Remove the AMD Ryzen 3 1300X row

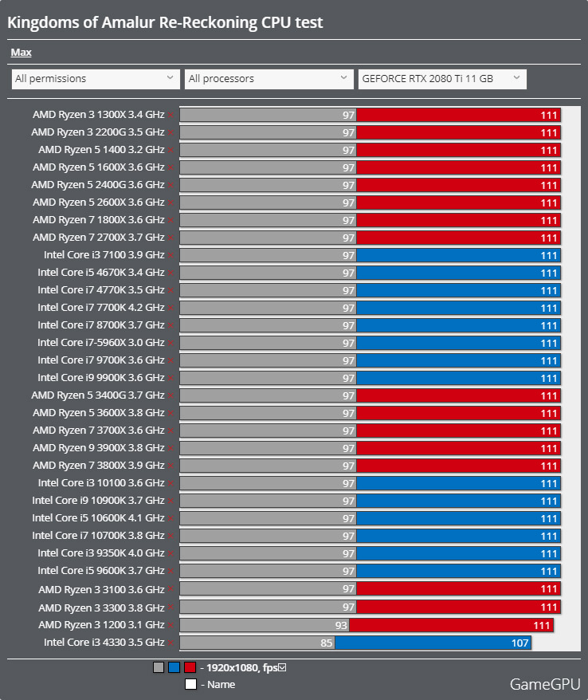pyautogui.click(x=171, y=115)
